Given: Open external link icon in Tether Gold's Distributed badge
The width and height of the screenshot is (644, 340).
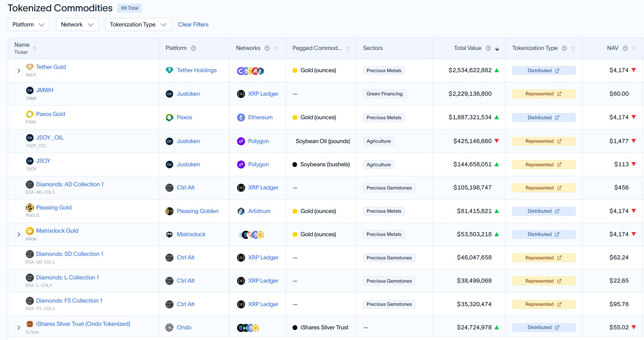Looking at the screenshot, I should tap(557, 71).
